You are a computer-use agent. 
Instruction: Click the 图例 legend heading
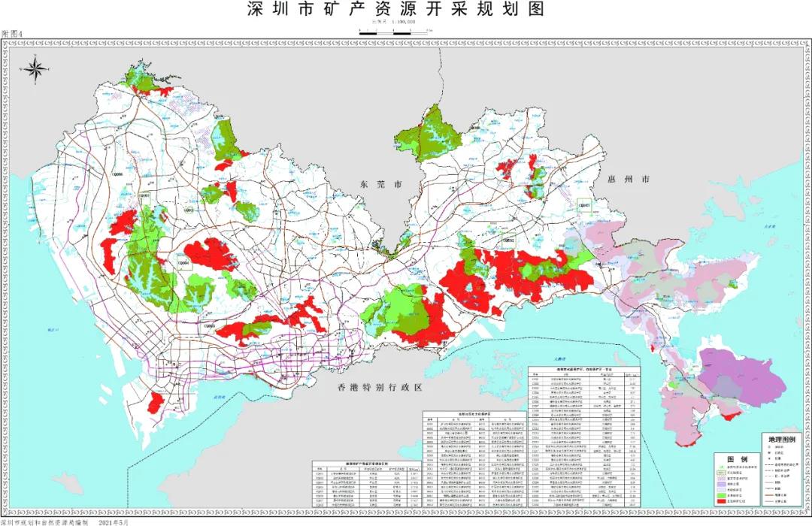point(737,459)
